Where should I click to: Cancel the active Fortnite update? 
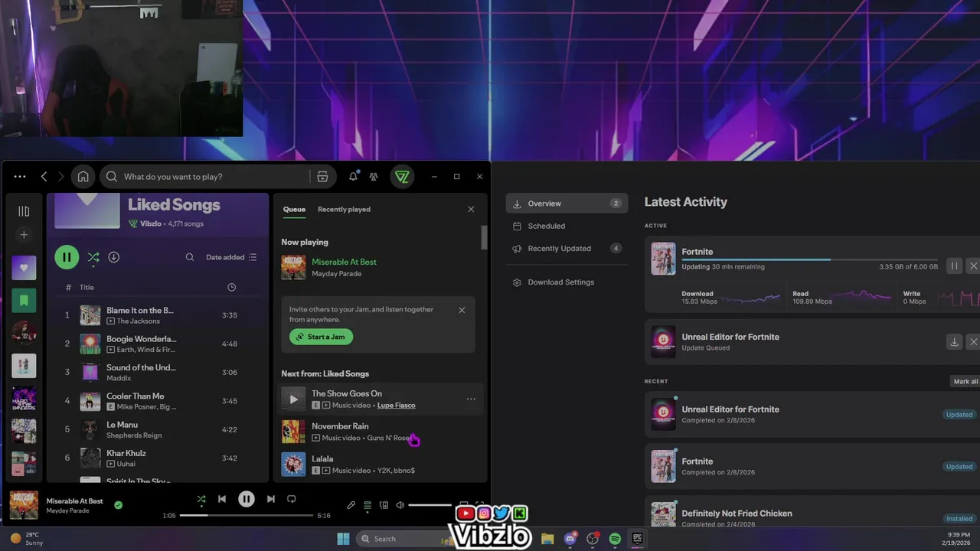pyautogui.click(x=973, y=266)
